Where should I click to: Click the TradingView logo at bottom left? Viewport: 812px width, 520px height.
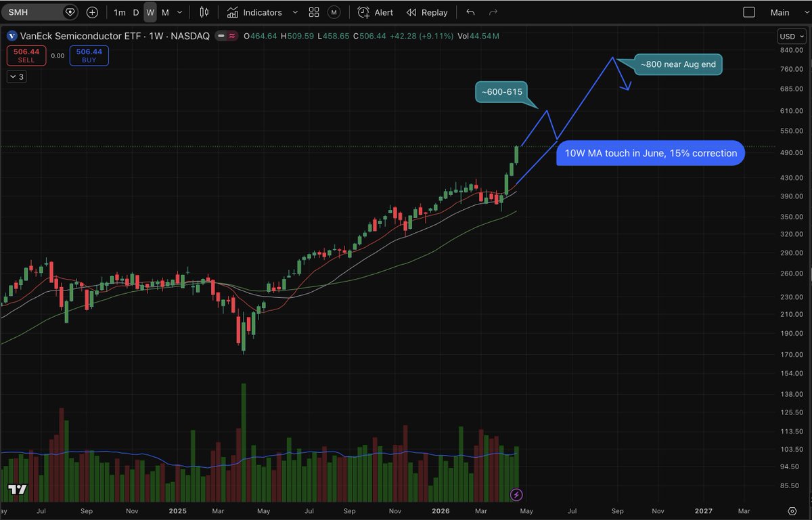18,490
